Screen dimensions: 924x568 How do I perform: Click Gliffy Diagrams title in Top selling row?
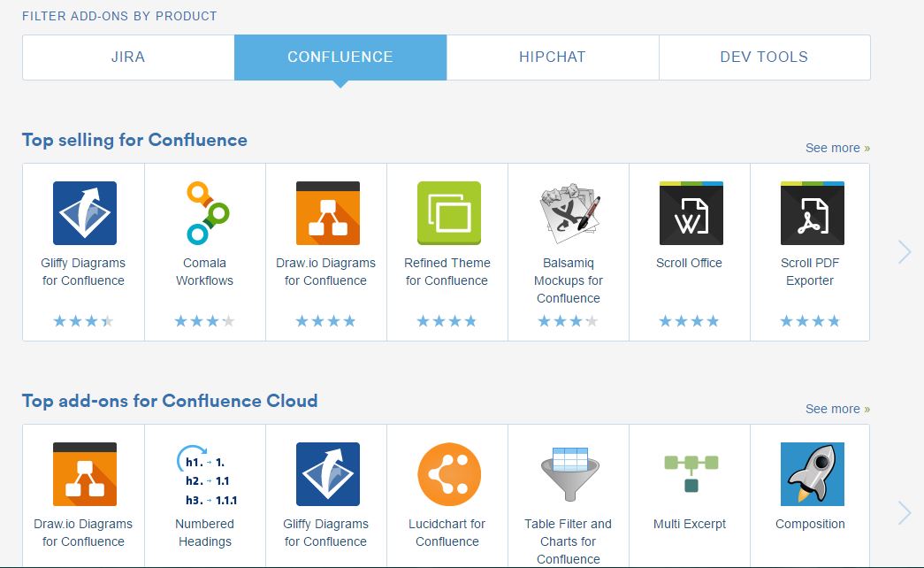tap(83, 272)
